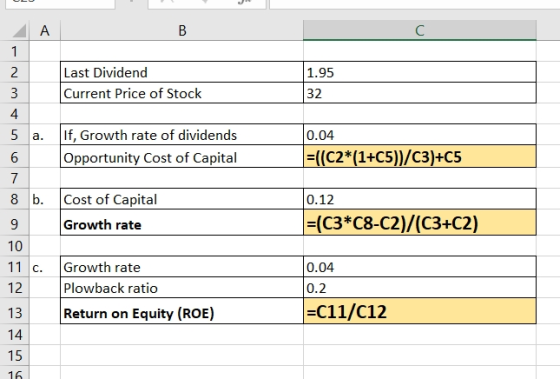Click the 'c.' label cell

[x=45, y=267]
